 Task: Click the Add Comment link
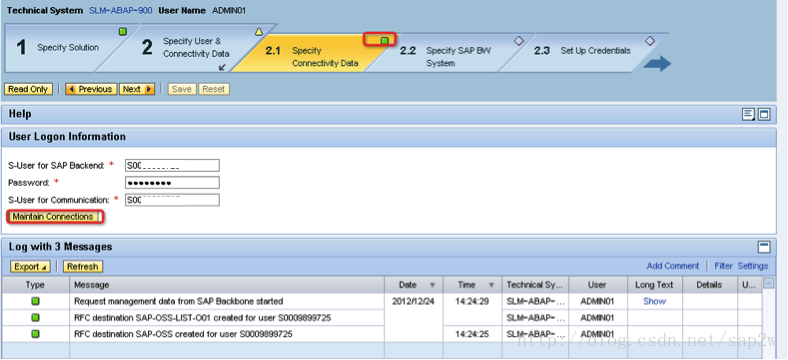672,266
